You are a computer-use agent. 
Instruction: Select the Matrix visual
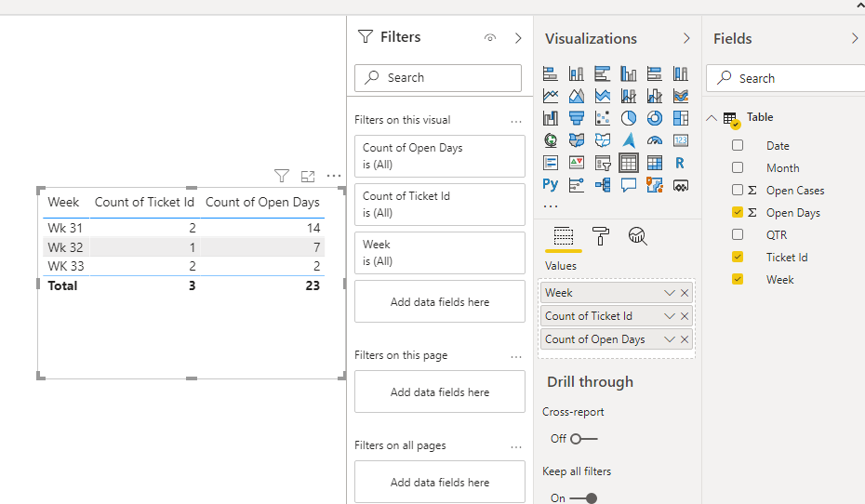coord(654,163)
